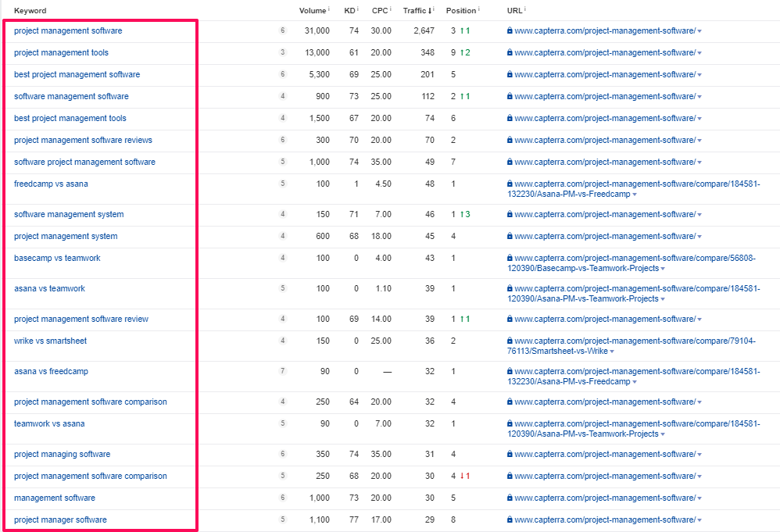Viewport: 780px width, 532px height.
Task: Click SERP features badge for 'project management tools'
Action: [x=283, y=52]
